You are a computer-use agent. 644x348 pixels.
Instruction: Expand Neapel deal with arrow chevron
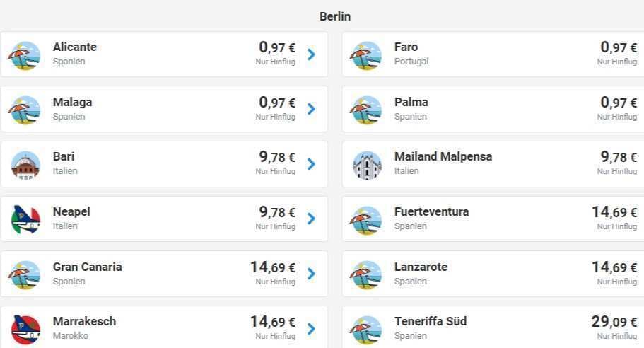(311, 219)
